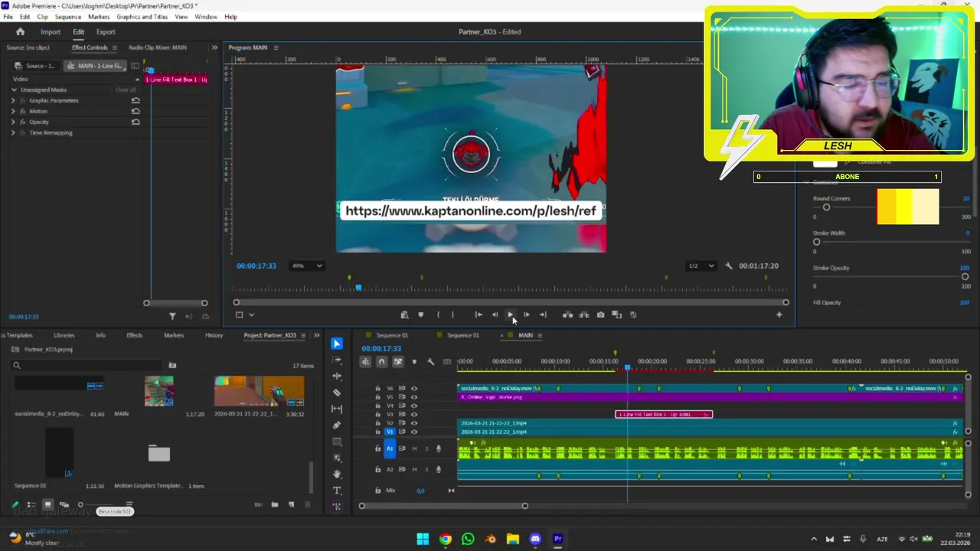This screenshot has width=980, height=551.
Task: Toggle lock on track V6
Action: (x=377, y=388)
